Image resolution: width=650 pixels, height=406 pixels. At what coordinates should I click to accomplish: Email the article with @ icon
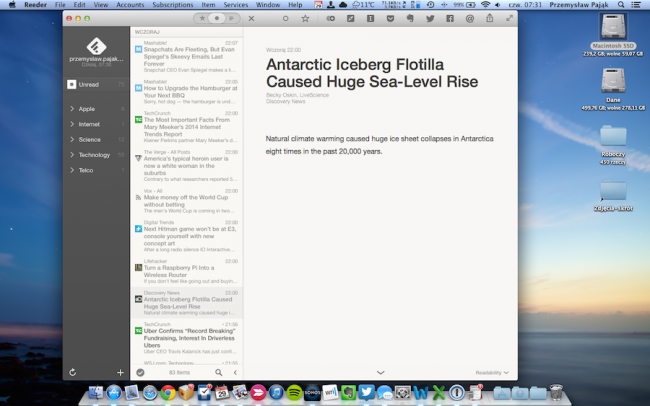click(470, 18)
